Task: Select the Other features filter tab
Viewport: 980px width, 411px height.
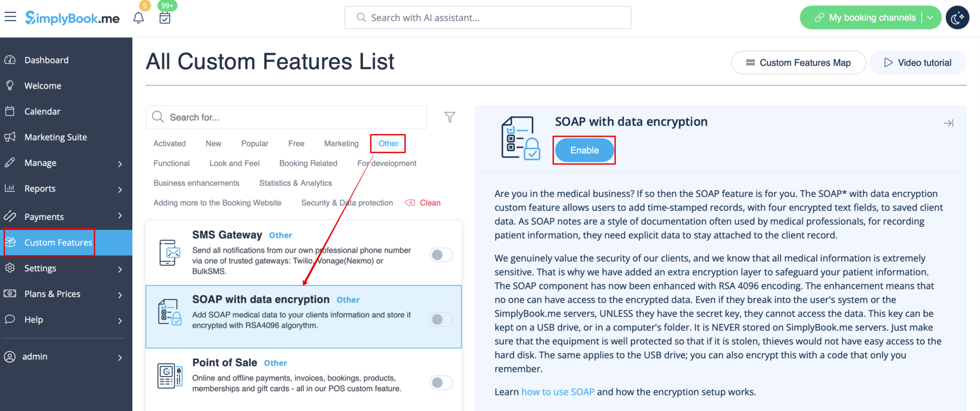Action: 388,143
